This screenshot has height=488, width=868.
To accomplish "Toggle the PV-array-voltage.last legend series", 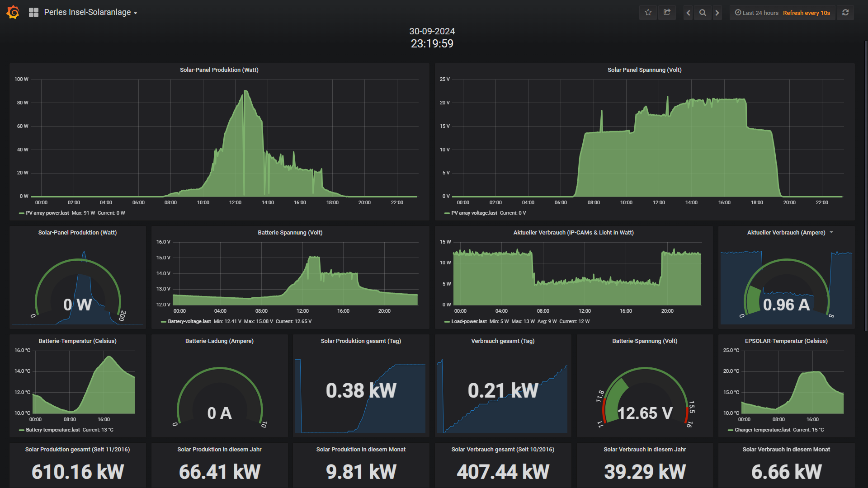I will point(474,213).
